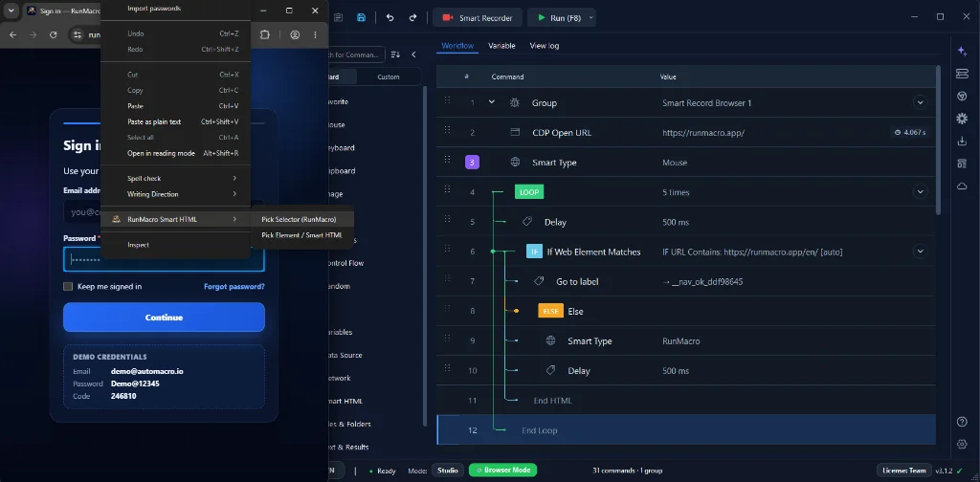Click the tag icon on row 5 Delay

(x=527, y=222)
